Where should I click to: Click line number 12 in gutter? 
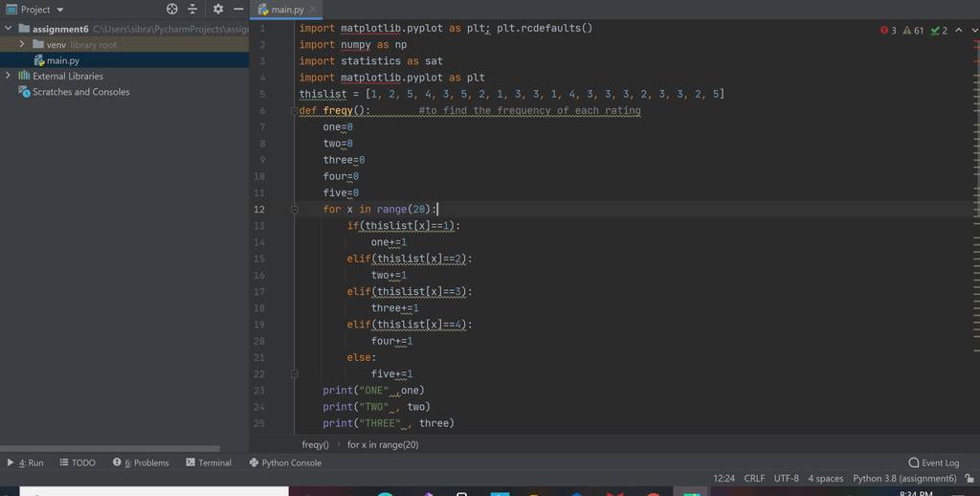pyautogui.click(x=258, y=210)
